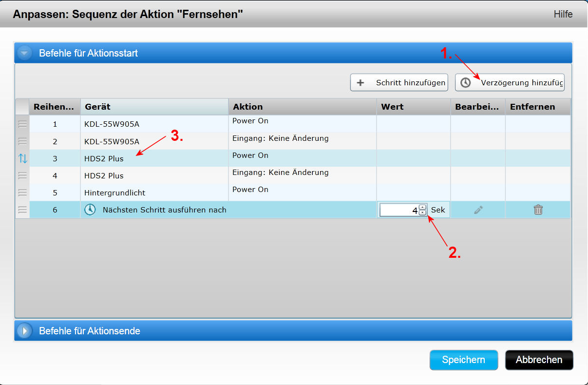Image resolution: width=588 pixels, height=385 pixels.
Task: Collapse the Befehle für Aktionsstart section
Action: point(25,53)
